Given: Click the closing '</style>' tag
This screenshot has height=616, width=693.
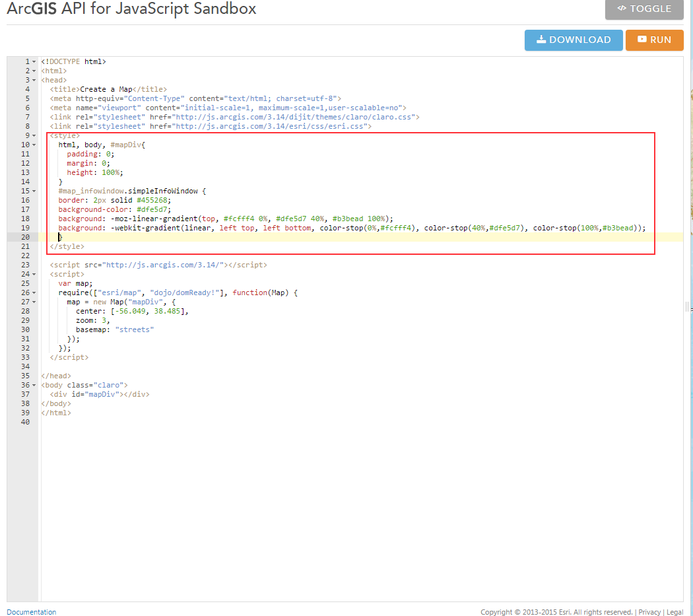Looking at the screenshot, I should (67, 247).
